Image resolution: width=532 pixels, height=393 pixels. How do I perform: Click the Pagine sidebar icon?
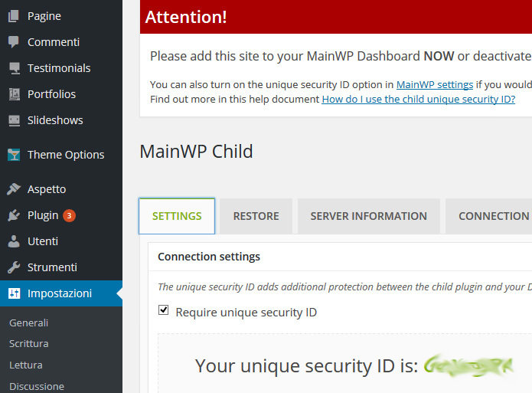(x=14, y=16)
